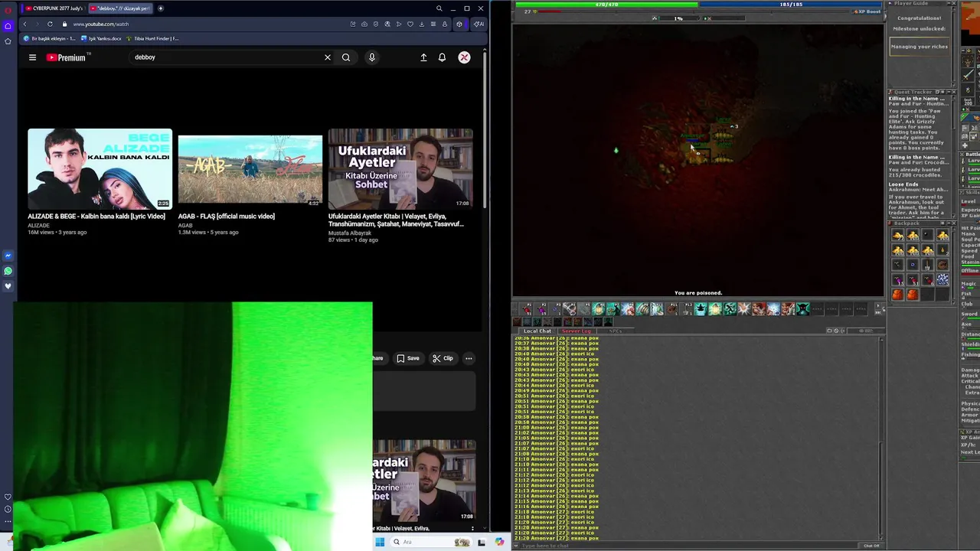
Task: Open the Opera AI assistant button
Action: pos(478,24)
